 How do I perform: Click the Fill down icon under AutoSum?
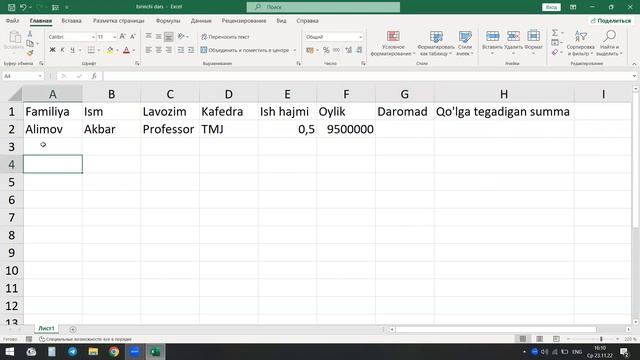555,42
